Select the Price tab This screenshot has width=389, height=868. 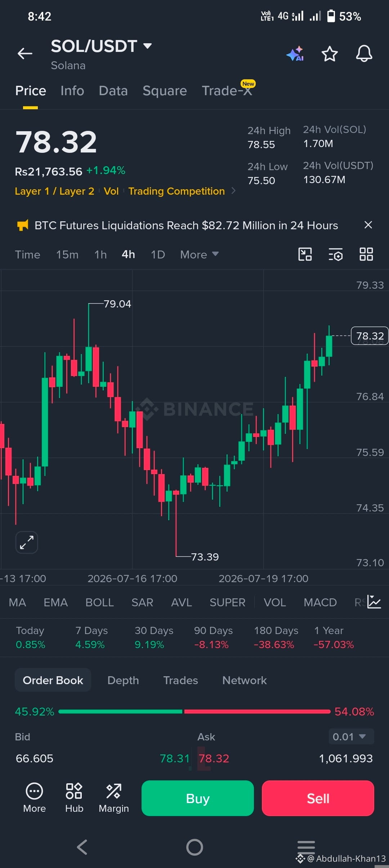tap(31, 91)
